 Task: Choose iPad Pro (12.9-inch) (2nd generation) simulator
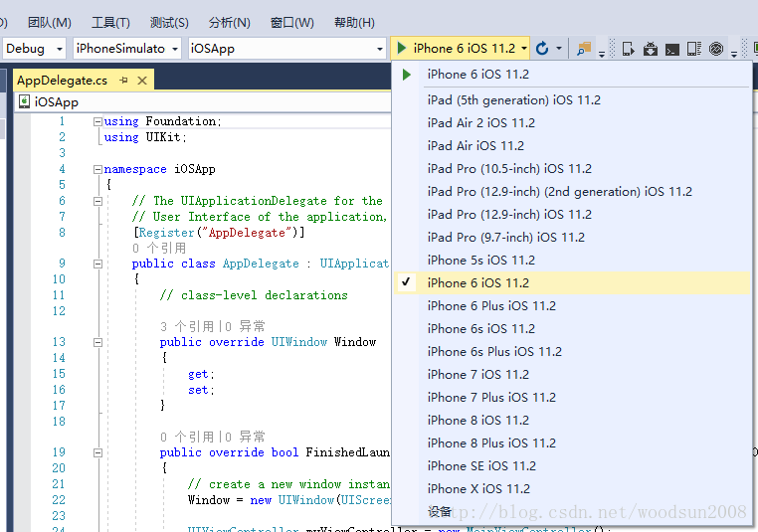tap(572, 191)
